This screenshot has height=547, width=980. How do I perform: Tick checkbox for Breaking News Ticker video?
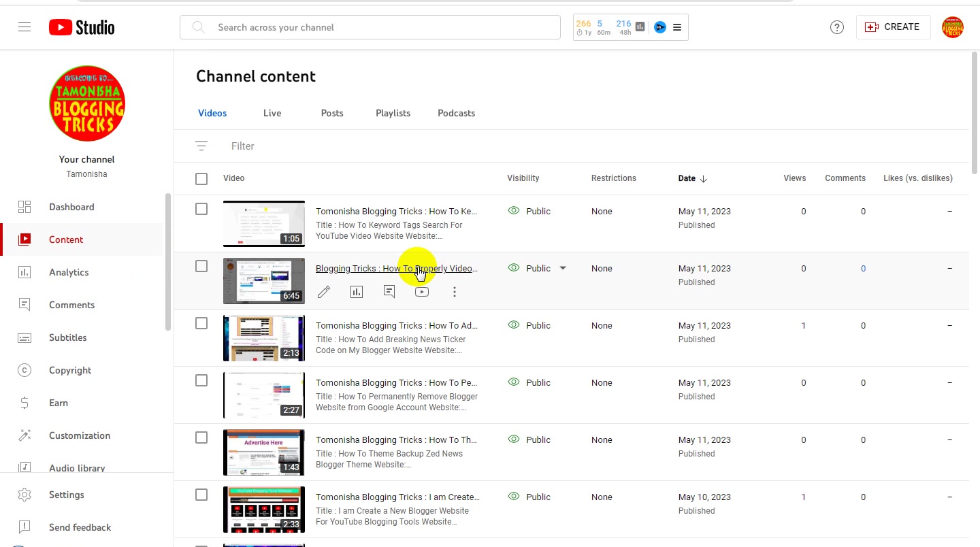point(201,323)
